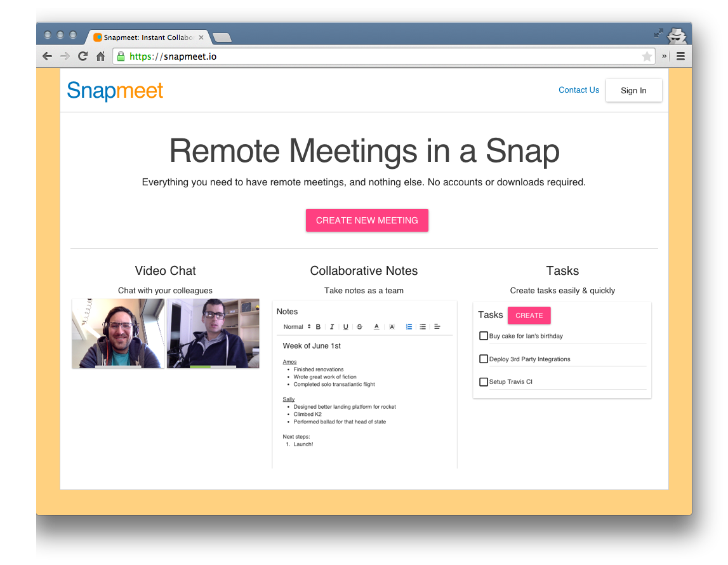Check the Buy cake for Ian's birthday task
Viewport: 728px width, 565px height.
[x=483, y=336]
